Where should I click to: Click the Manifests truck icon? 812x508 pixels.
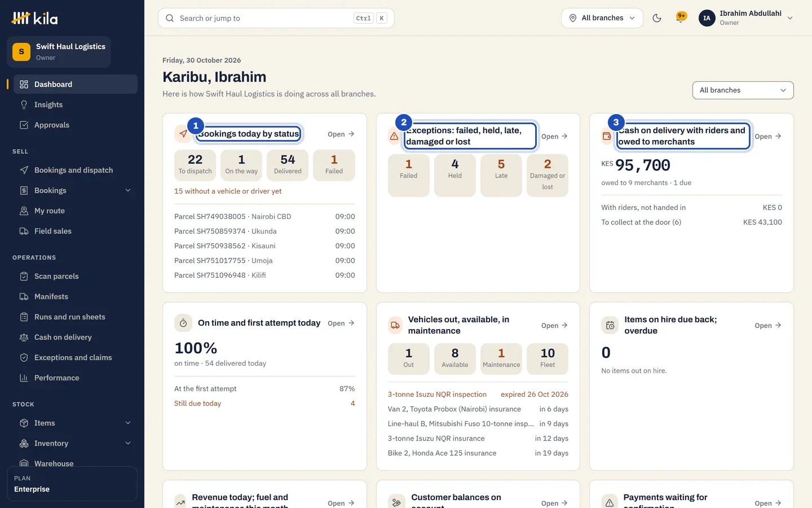click(x=24, y=296)
